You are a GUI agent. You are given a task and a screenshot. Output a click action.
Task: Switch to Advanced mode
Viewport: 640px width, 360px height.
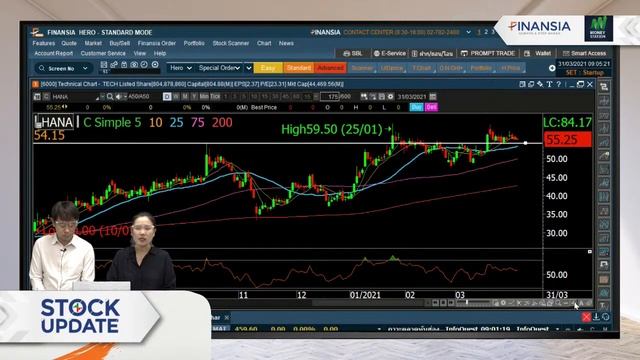click(x=330, y=68)
